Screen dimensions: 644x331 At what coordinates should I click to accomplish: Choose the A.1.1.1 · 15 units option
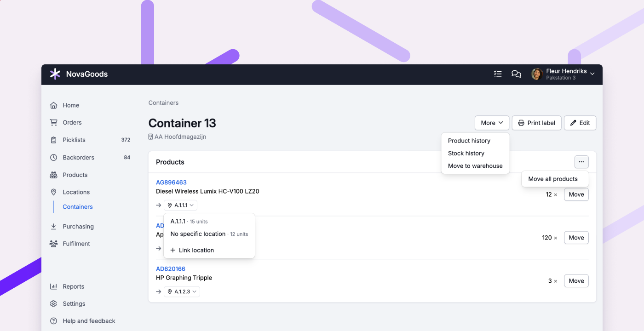(187, 221)
